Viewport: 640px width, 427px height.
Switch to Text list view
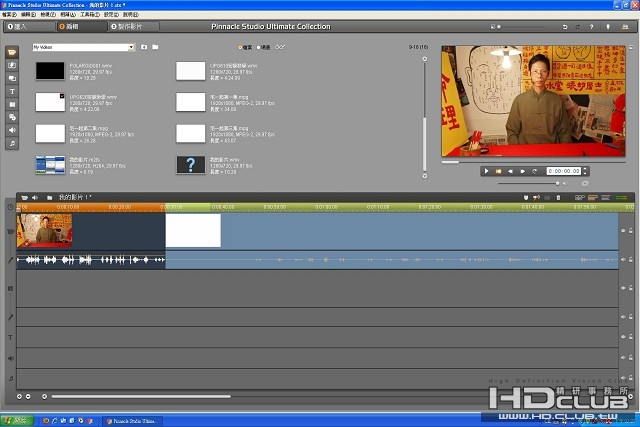coord(606,198)
